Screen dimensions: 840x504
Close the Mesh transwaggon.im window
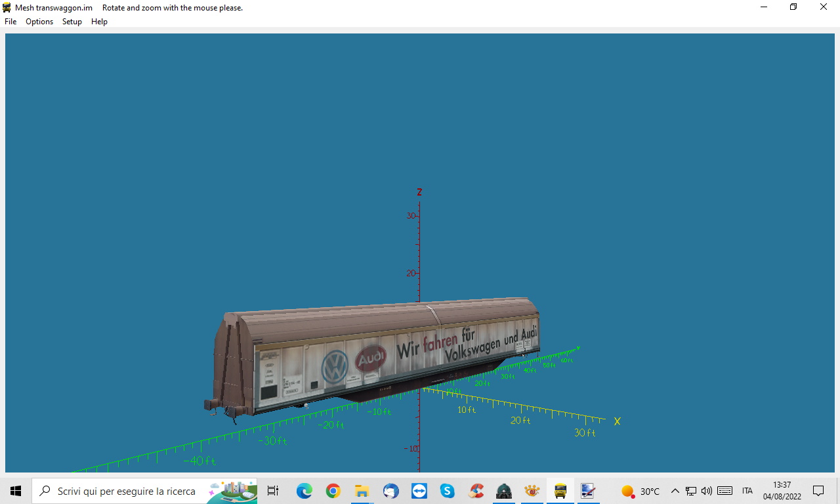[824, 7]
